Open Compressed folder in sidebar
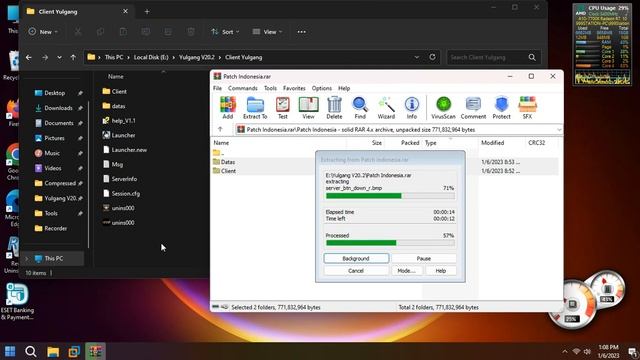This screenshot has width=640, height=360. (x=60, y=183)
